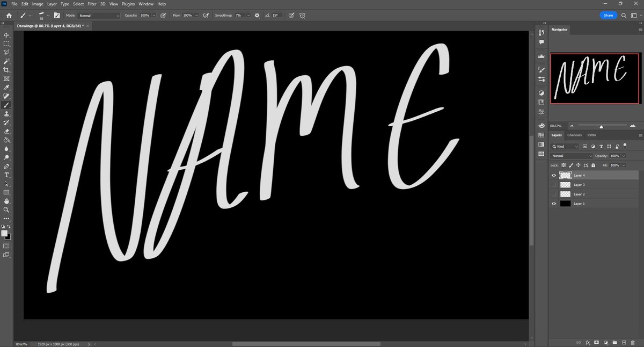Select the Paint Bucket tool
Image resolution: width=644 pixels, height=347 pixels.
point(6,140)
